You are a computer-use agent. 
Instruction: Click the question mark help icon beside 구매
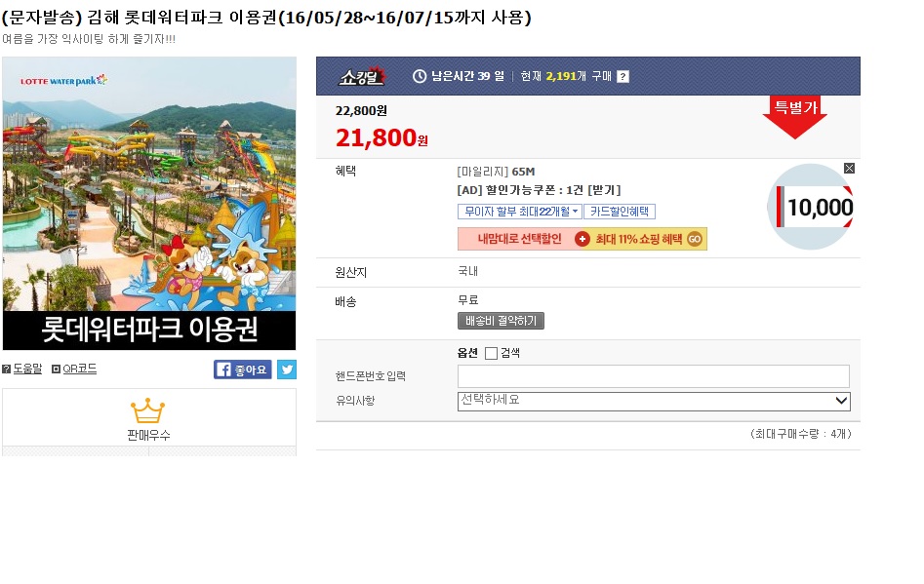[x=623, y=77]
